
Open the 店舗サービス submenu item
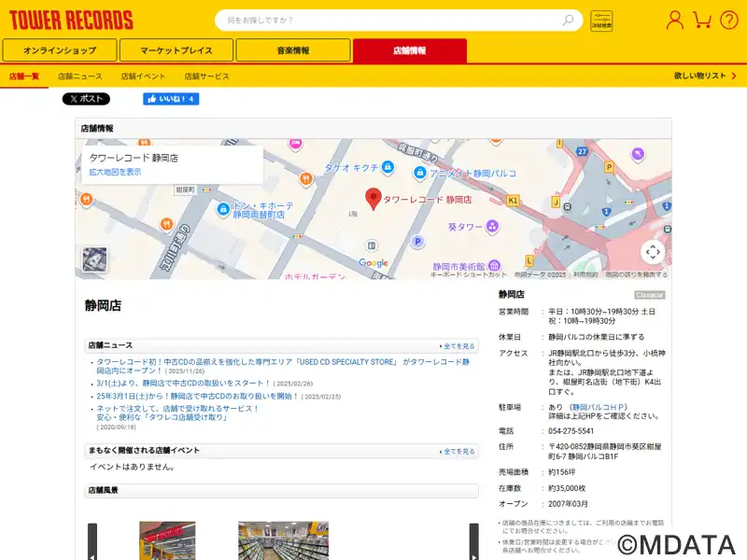click(206, 77)
